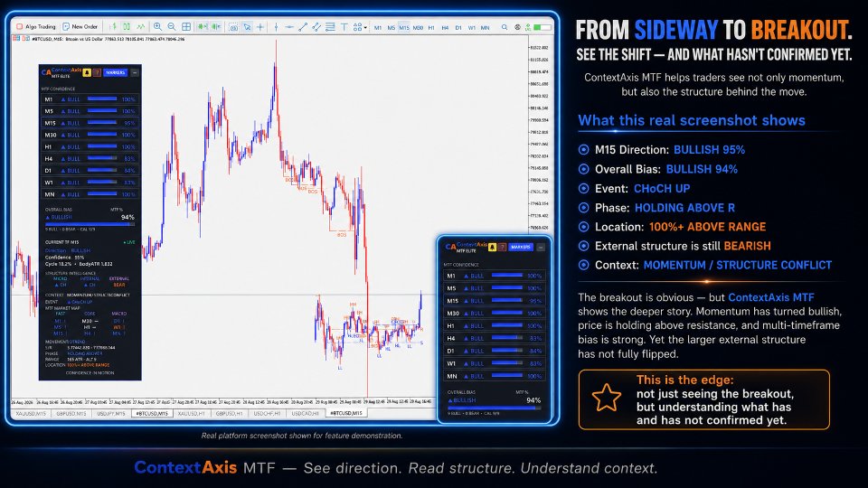The image size is (868, 488).
Task: Select the equidistant channel tool
Action: [316, 26]
